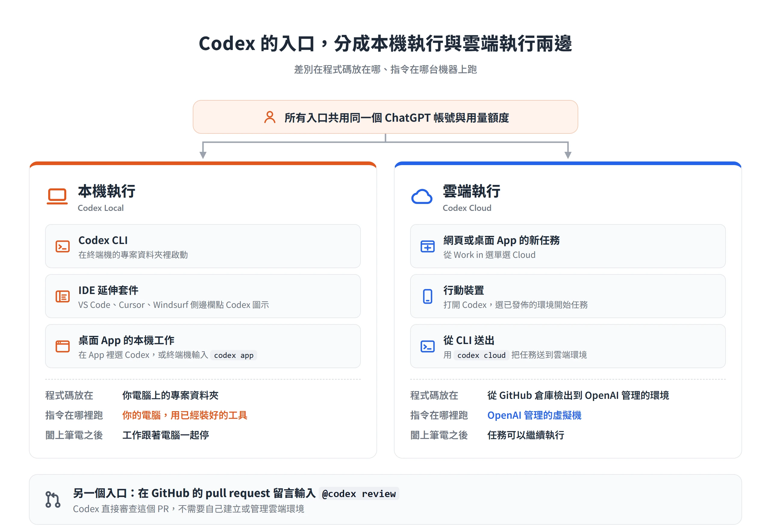Click the pull request icon in bottom banner
Viewport: 771px width, 532px height.
point(53,499)
